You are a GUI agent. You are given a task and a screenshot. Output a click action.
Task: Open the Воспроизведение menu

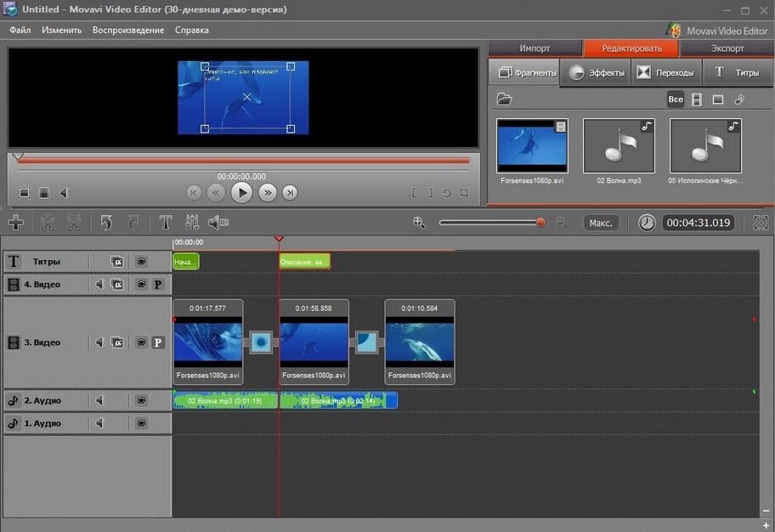(x=128, y=30)
